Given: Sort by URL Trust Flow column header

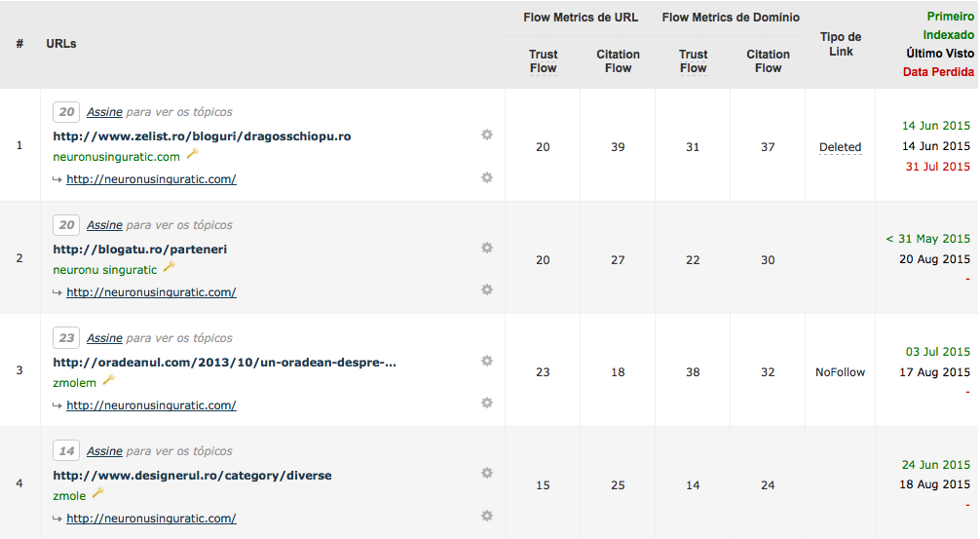Looking at the screenshot, I should 544,61.
